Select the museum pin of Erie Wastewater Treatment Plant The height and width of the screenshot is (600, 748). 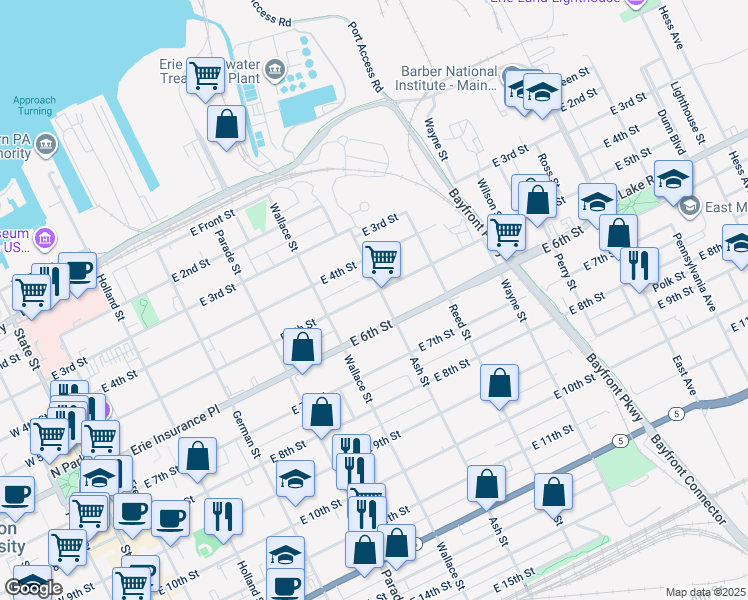click(275, 70)
